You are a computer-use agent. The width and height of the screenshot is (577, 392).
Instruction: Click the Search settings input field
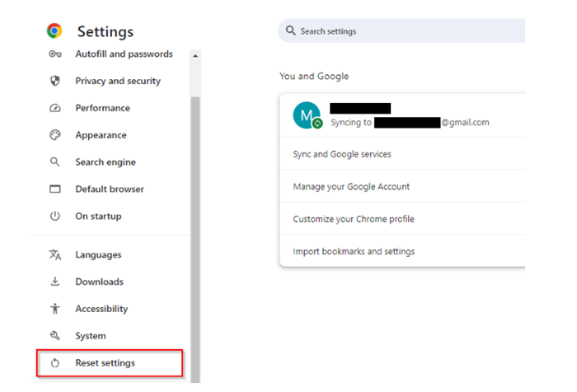[401, 31]
